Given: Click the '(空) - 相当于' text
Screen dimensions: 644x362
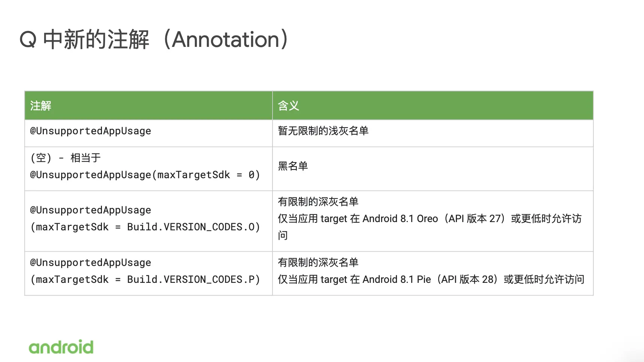Looking at the screenshot, I should pyautogui.click(x=66, y=158).
